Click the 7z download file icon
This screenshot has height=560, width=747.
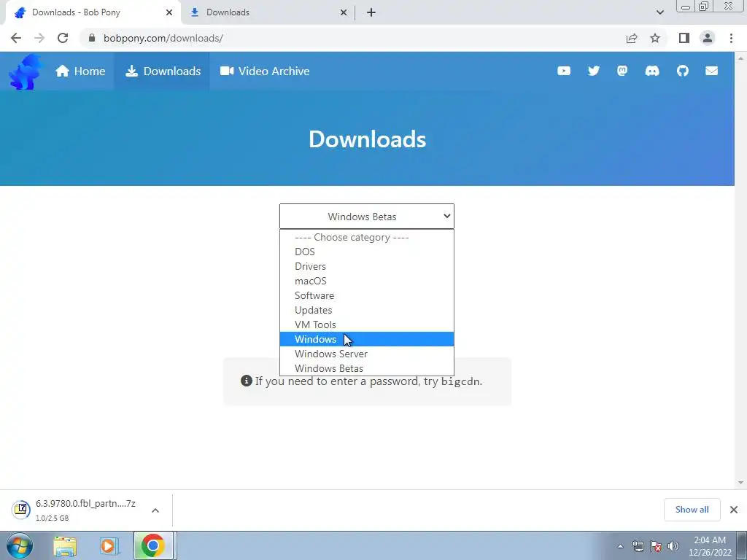tap(21, 510)
